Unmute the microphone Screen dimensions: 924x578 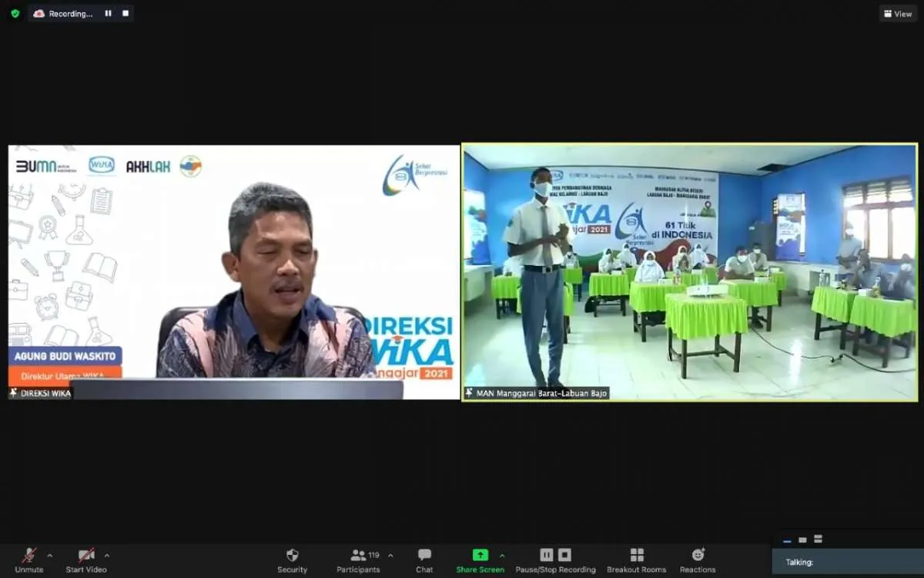click(x=28, y=560)
